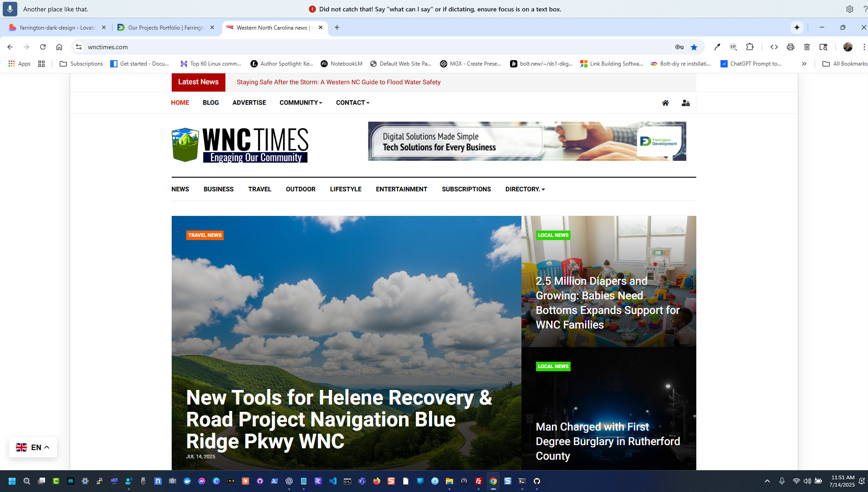The image size is (868, 492).
Task: Open File Explorer from the taskbar
Action: click(x=449, y=481)
